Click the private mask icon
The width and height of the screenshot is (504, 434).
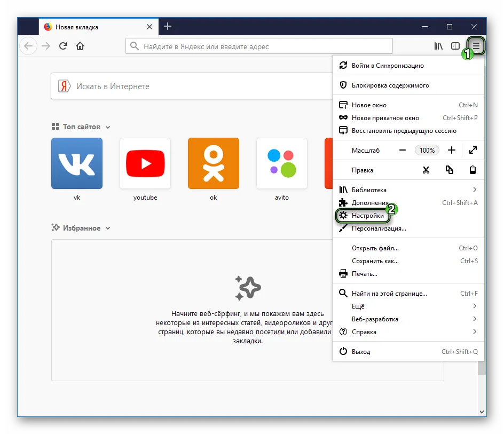(343, 117)
